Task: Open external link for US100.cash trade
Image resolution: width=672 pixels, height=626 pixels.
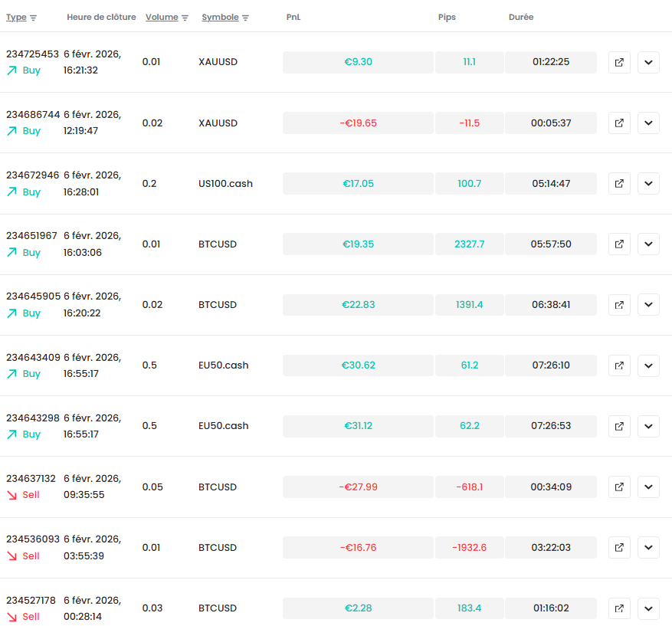Action: click(619, 183)
